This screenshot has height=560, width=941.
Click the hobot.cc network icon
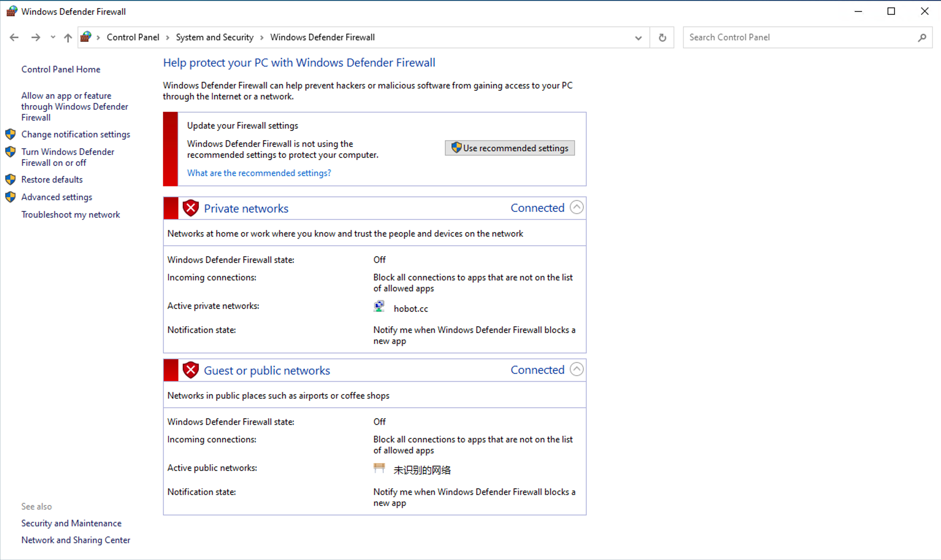(379, 306)
